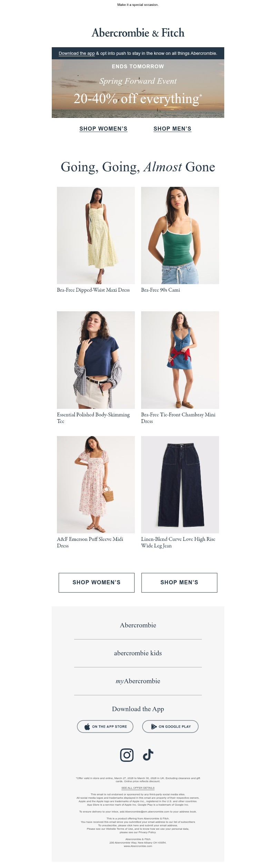Select the Wide Leg Jean product image
276x868 pixels.
coord(180,485)
